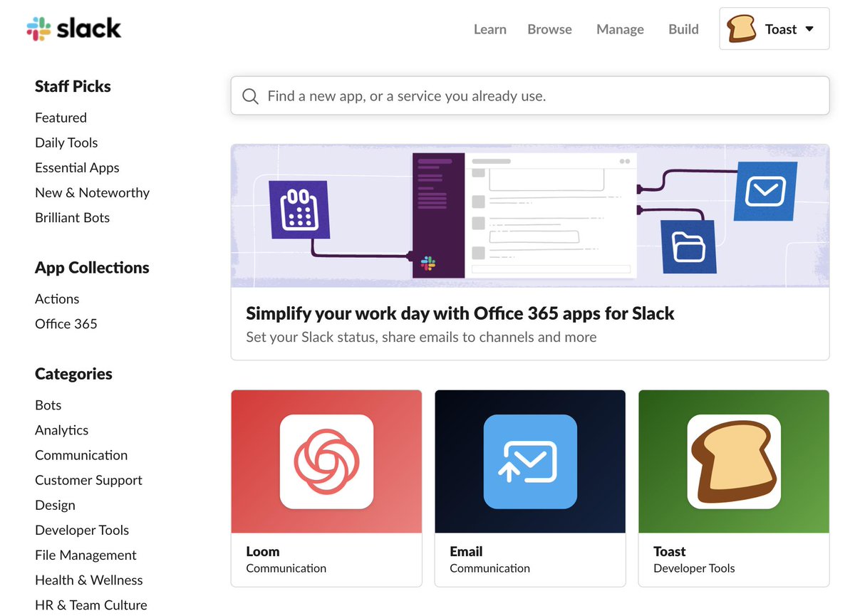Open the Design category

pos(55,505)
